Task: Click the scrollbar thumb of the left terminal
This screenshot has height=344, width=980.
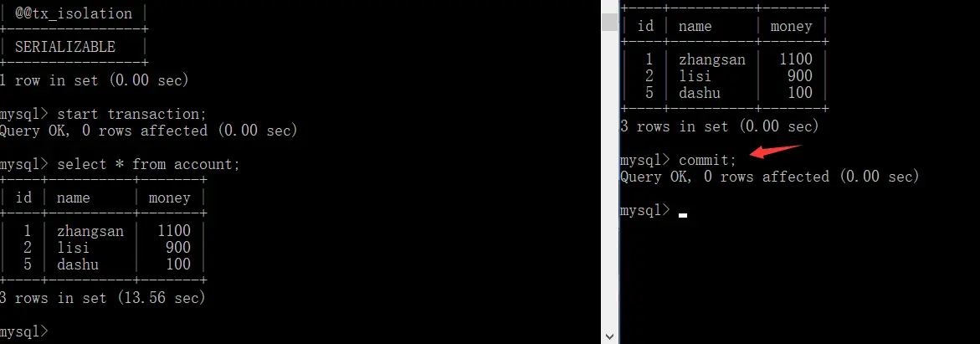Action: pyautogui.click(x=609, y=21)
